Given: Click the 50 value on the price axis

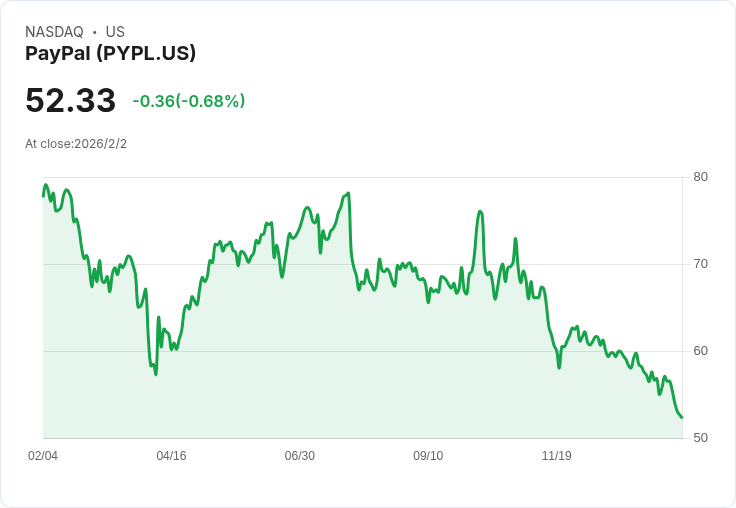Looking at the screenshot, I should [700, 438].
